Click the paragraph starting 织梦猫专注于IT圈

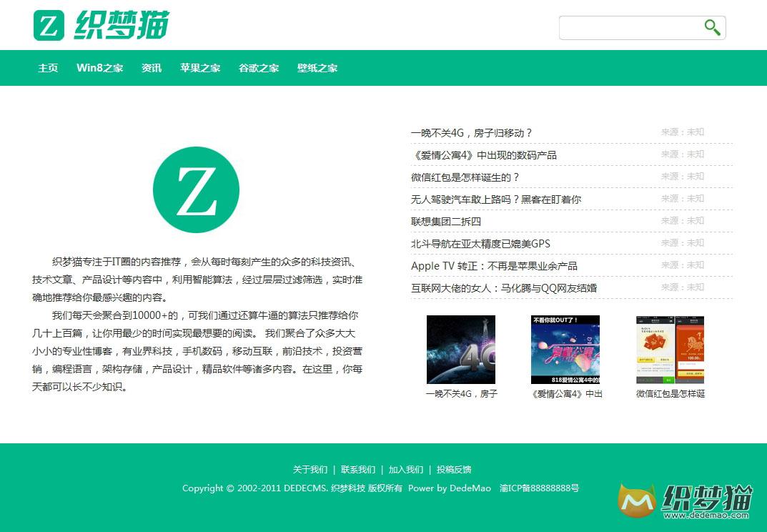pos(197,280)
